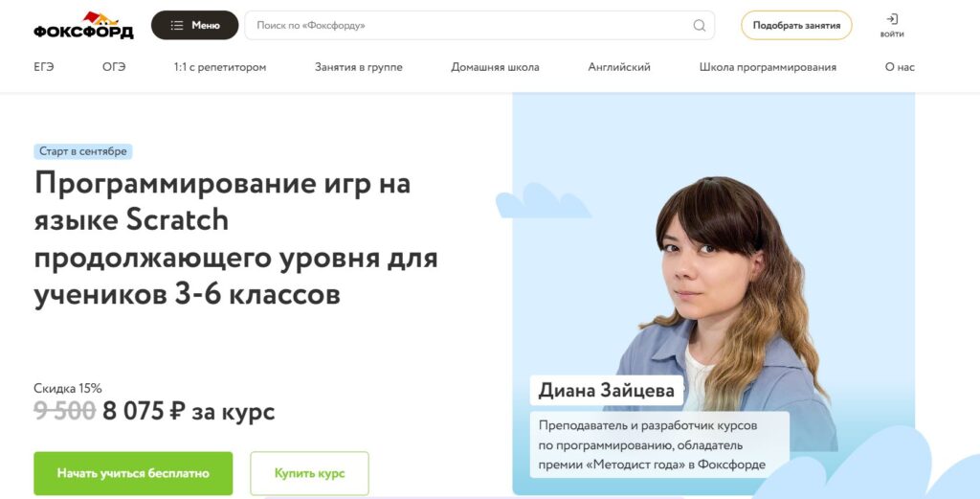
Task: Click the Диана Зайцева name label
Action: [606, 390]
